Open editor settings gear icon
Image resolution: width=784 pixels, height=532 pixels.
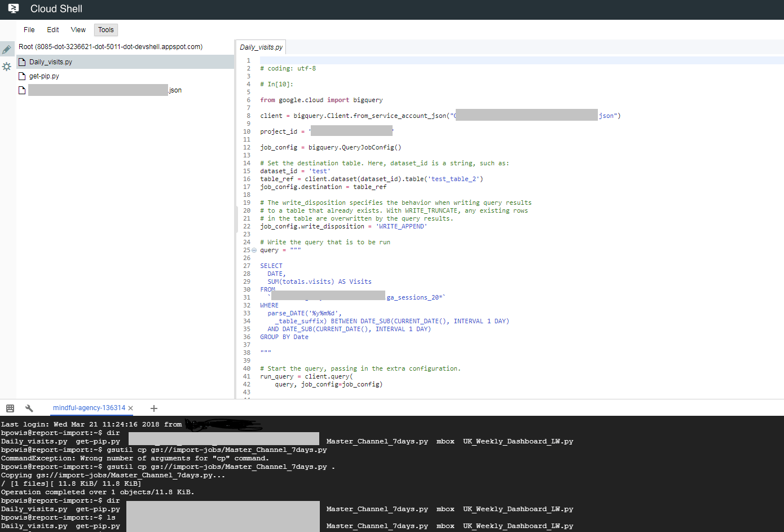click(7, 67)
